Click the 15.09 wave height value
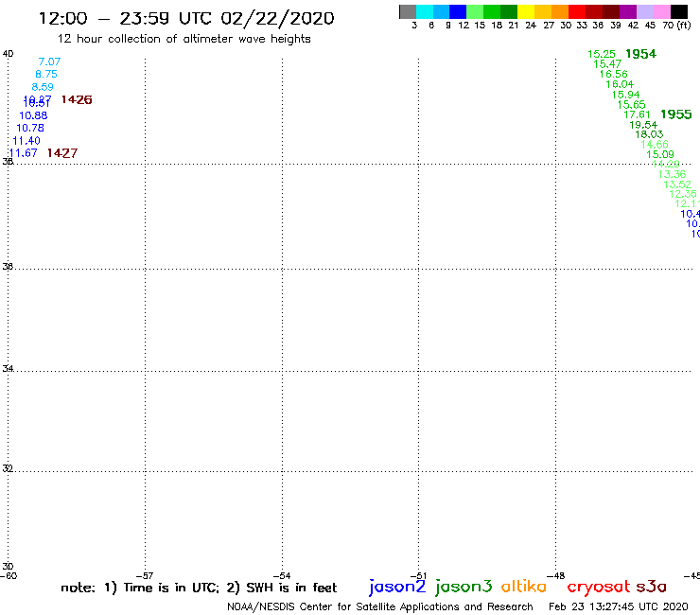The width and height of the screenshot is (700, 615). pos(660,154)
